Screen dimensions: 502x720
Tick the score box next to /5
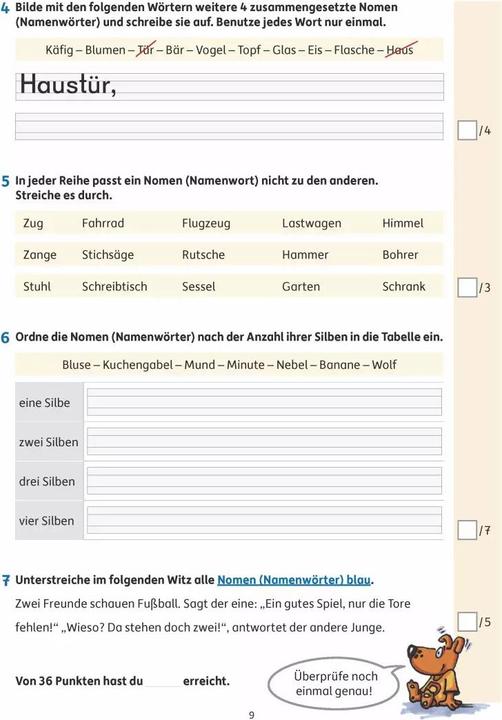pyautogui.click(x=467, y=622)
